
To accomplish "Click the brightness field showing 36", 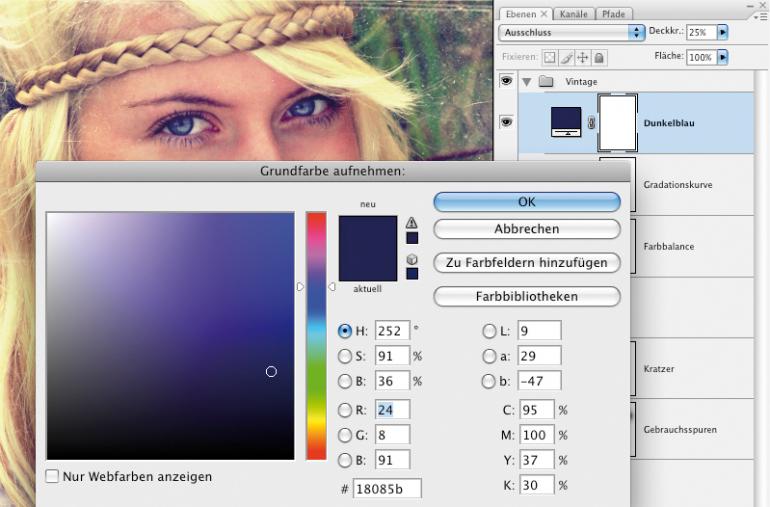I will tap(392, 381).
